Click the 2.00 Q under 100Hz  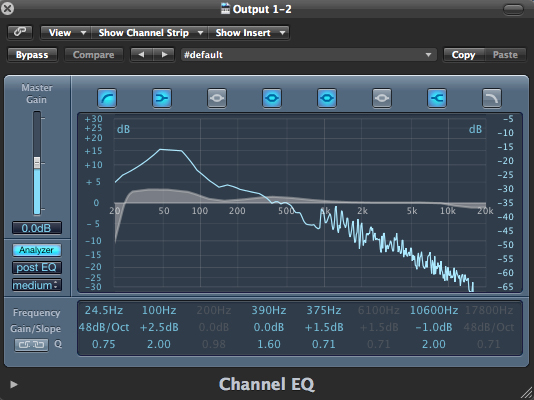159,344
